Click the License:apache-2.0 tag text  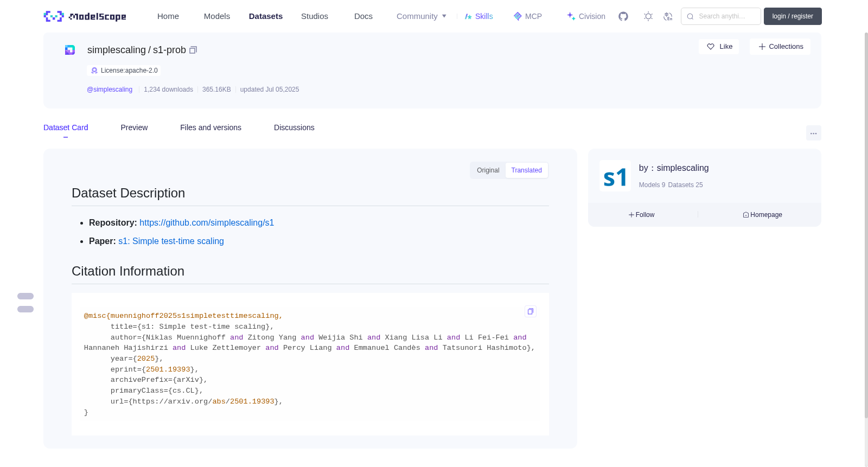(x=129, y=71)
